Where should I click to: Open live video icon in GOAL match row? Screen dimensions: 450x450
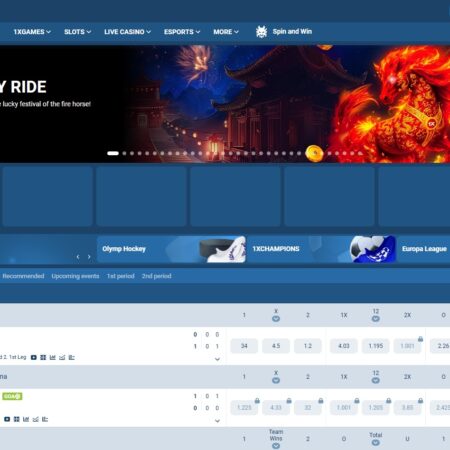7,419
